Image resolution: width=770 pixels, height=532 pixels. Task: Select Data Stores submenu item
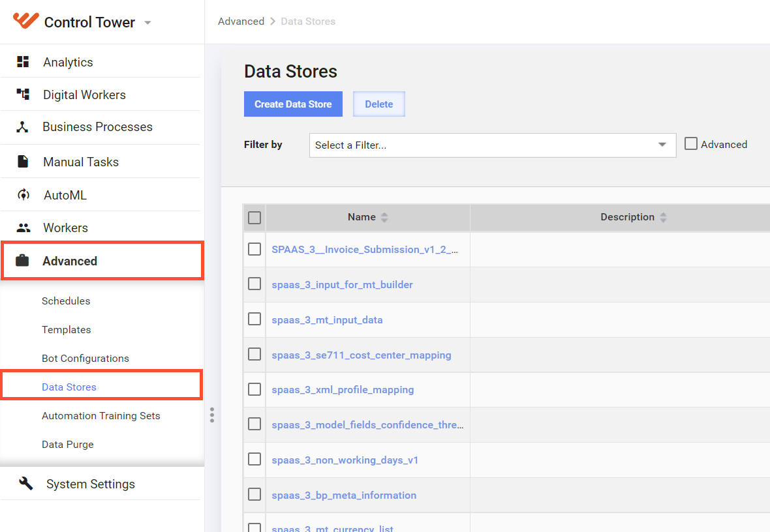[69, 387]
